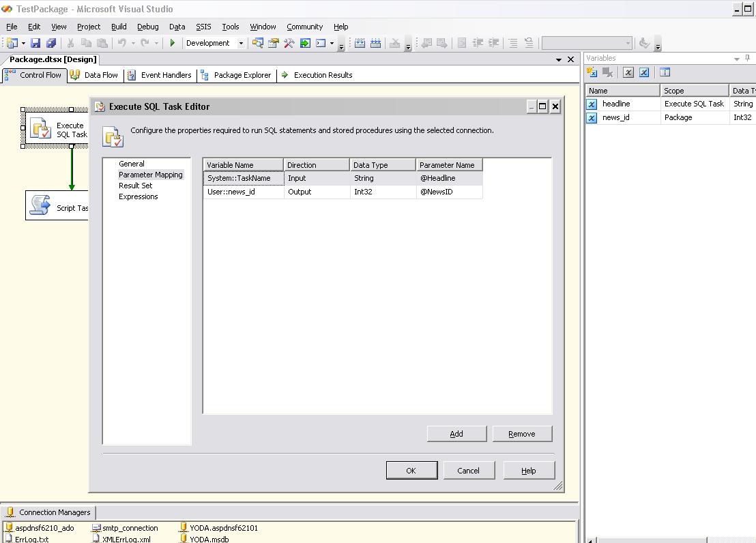Toggle auto-hide pin on Variables panel
The height and width of the screenshot is (543, 756).
[x=748, y=59]
